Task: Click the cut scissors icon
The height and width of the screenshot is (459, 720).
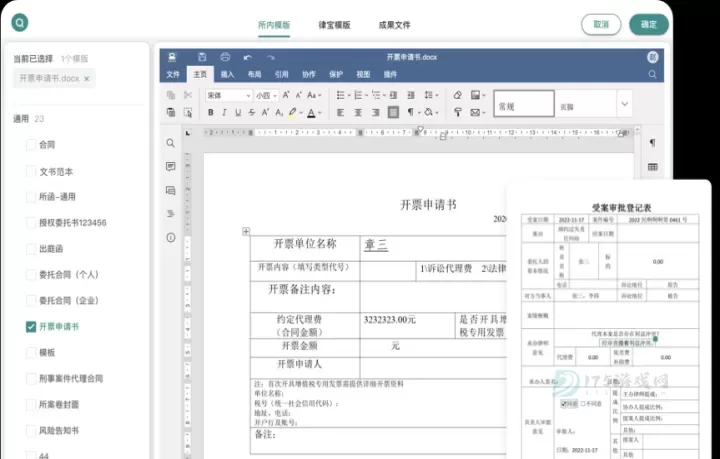Action: 188,95
